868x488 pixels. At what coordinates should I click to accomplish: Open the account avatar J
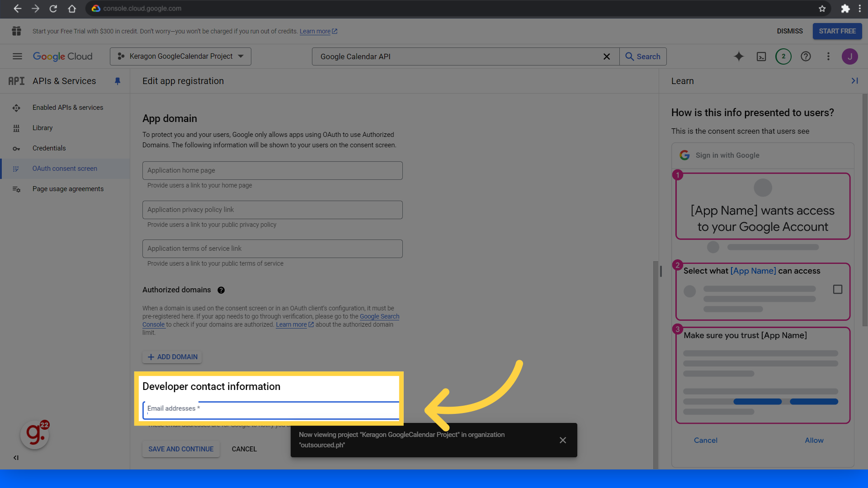(x=850, y=56)
